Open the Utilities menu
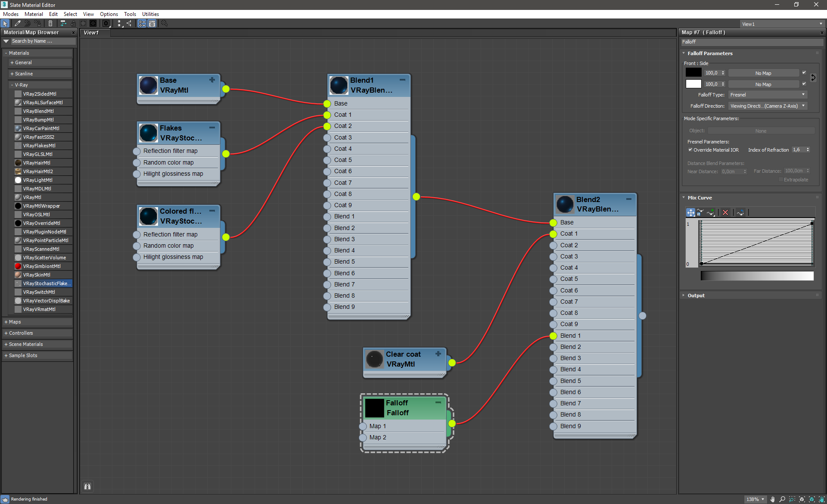Image resolution: width=827 pixels, height=504 pixels. point(150,14)
